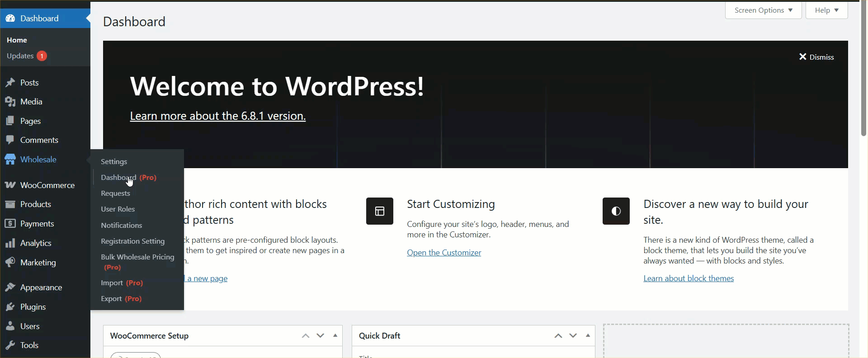
Task: Go to Home under Dashboard
Action: 17,40
